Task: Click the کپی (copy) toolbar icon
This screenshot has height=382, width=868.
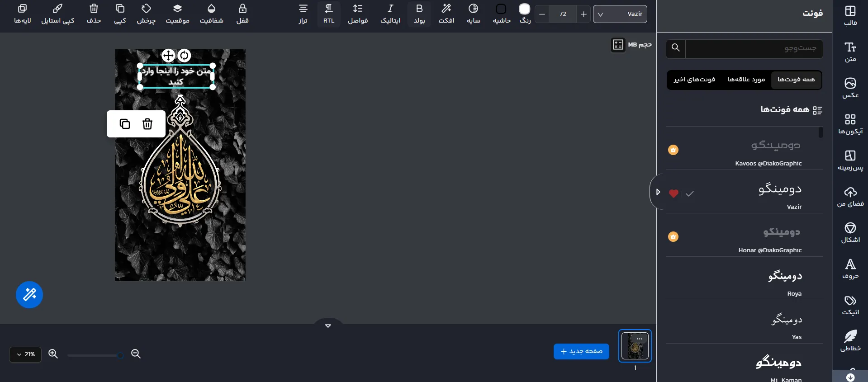Action: click(120, 14)
